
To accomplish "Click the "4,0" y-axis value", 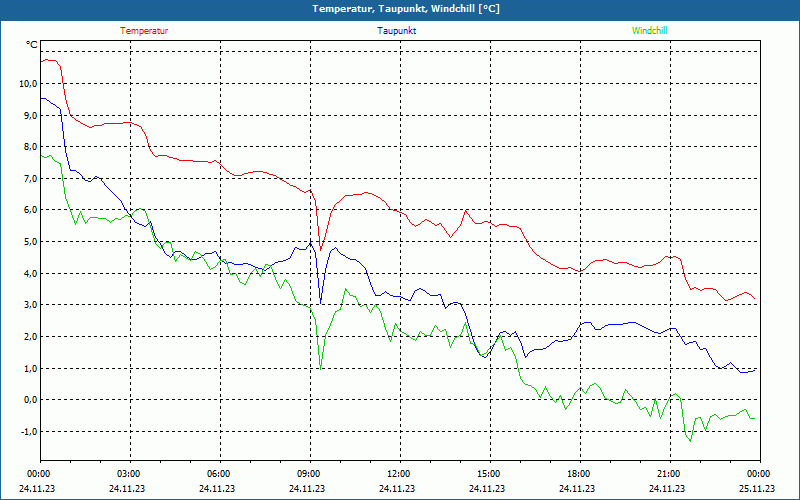I will click(x=30, y=273).
